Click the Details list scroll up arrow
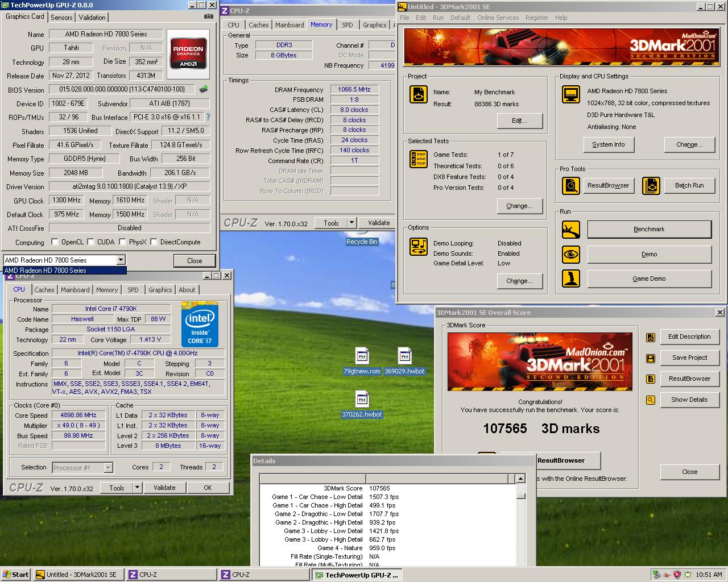Image resolution: width=728 pixels, height=582 pixels. click(520, 479)
